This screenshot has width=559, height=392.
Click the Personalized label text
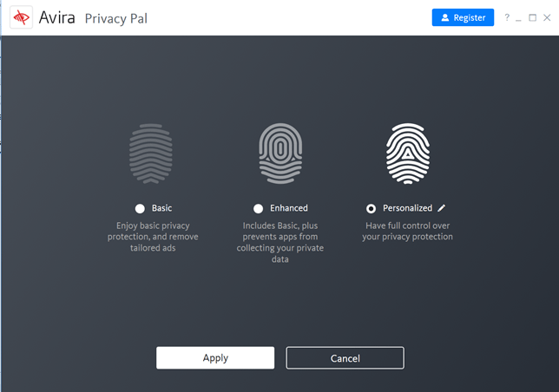click(407, 208)
